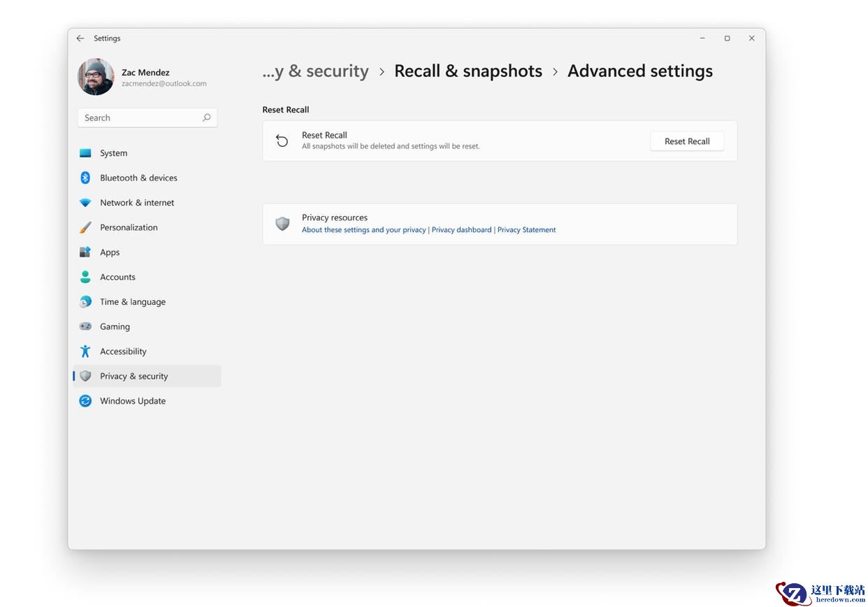Click the Privacy resources shield icon
Viewport: 868px width, 607px height.
click(x=282, y=224)
